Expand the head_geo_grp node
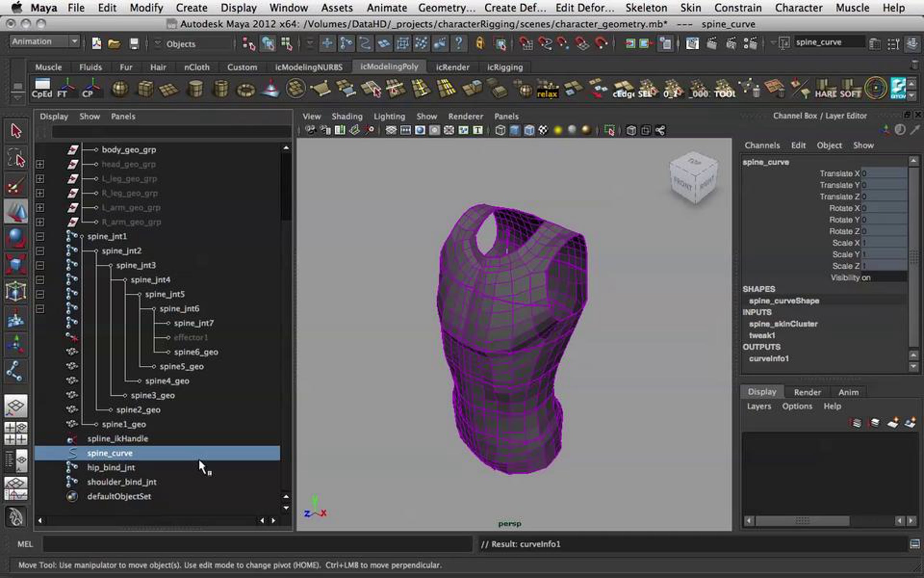924x578 pixels. tap(40, 165)
